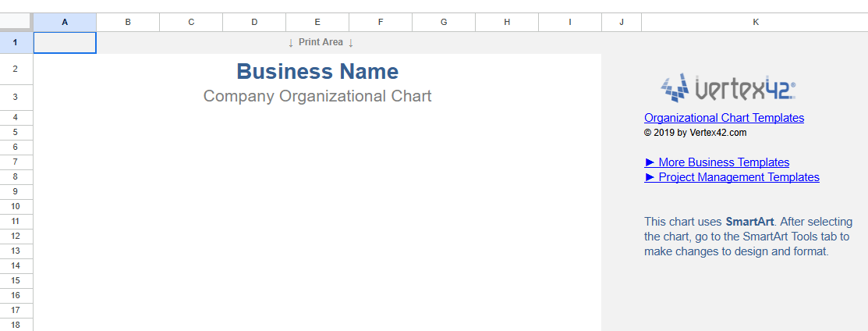Open the Project Management Templates link
868x331 pixels.
(732, 177)
